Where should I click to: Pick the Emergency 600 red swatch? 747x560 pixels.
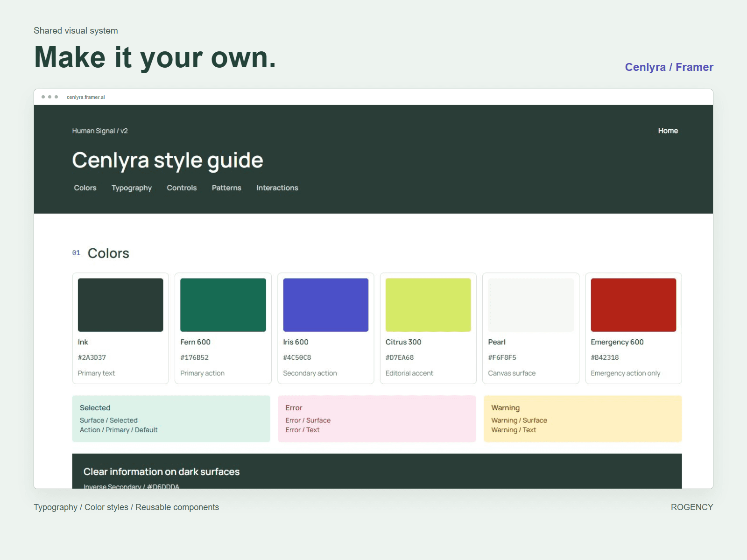(x=634, y=305)
